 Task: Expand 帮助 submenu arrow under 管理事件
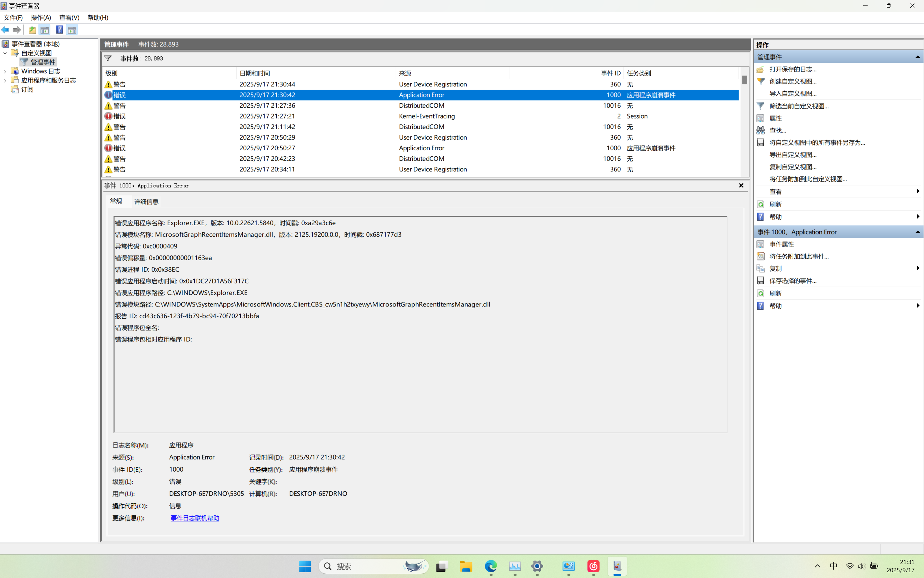click(x=918, y=217)
